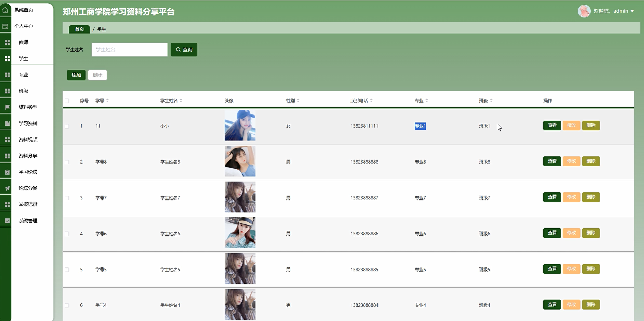Click 学生姓名6's avatar thumbnail
The height and width of the screenshot is (321, 644).
pos(240,233)
